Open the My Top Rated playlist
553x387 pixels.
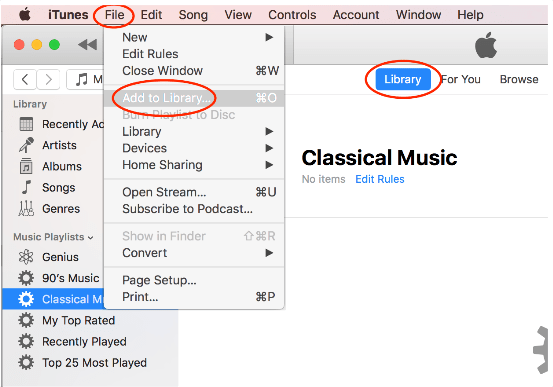click(x=79, y=320)
